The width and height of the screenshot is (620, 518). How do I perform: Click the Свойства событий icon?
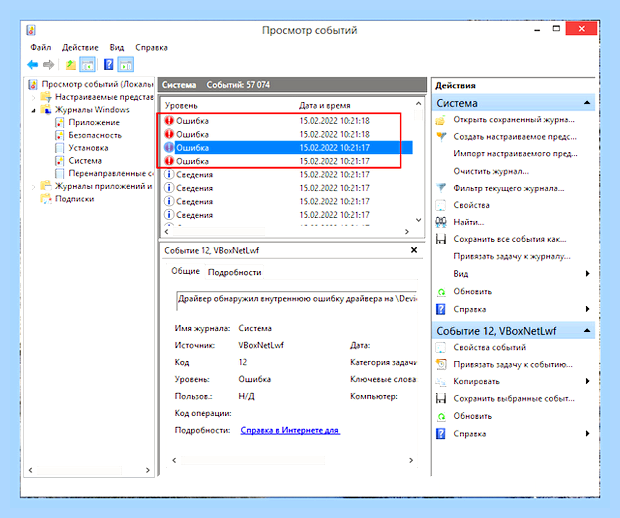440,348
